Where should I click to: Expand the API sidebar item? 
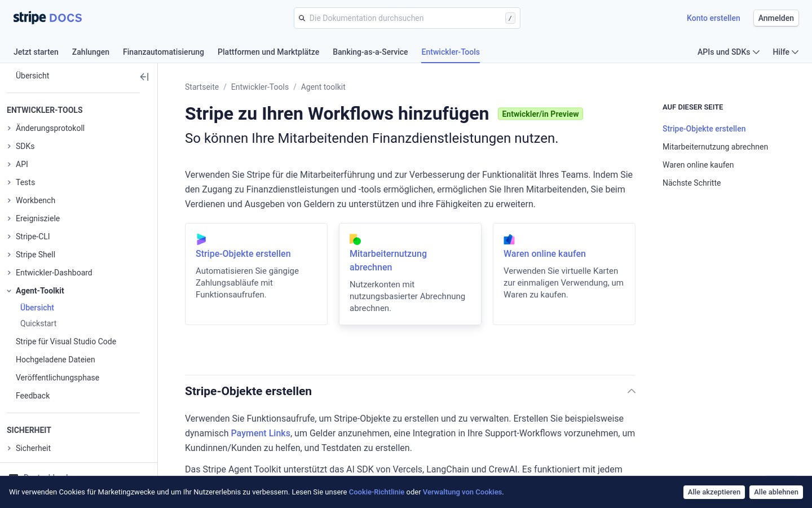(x=17, y=164)
